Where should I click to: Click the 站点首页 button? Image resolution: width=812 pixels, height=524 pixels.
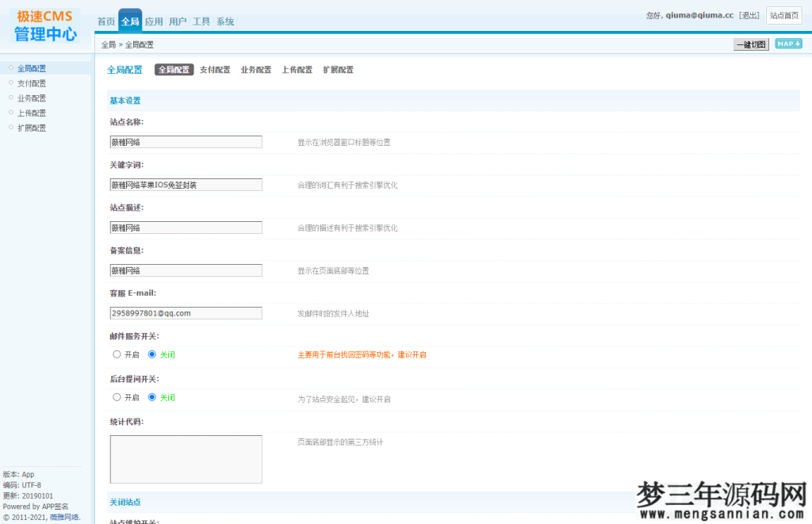784,15
